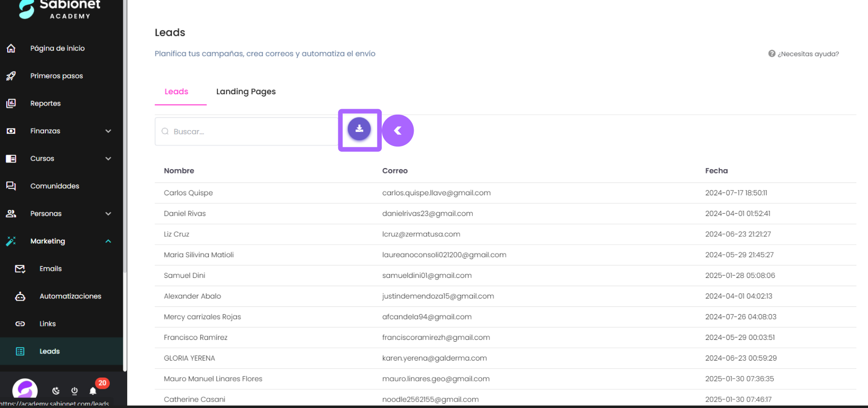
Task: Open Links under Marketing
Action: click(x=47, y=324)
